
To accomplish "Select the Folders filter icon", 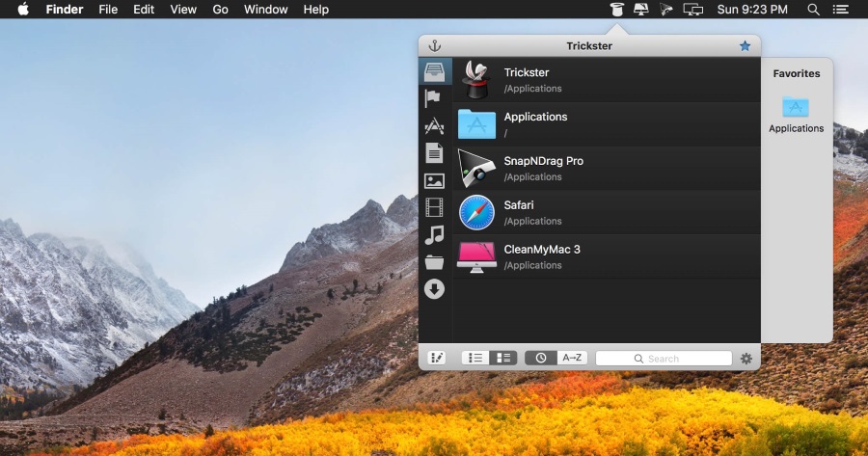I will coord(434,262).
